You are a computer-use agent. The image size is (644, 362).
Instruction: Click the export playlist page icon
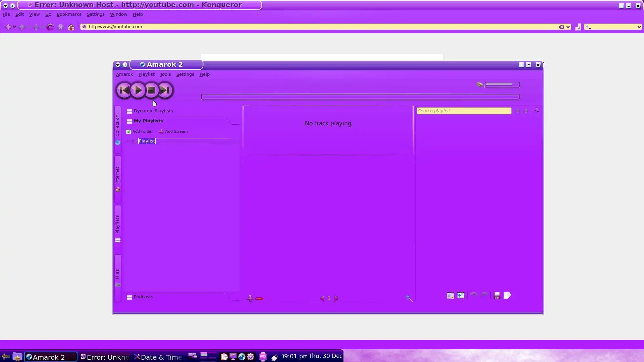(507, 295)
